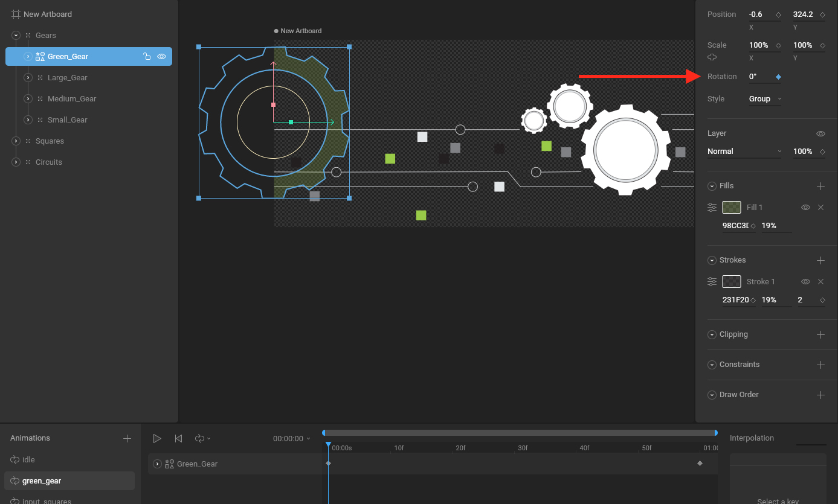Image resolution: width=838 pixels, height=504 pixels.
Task: Open Stroke 1 options with the mixer icon
Action: click(712, 281)
